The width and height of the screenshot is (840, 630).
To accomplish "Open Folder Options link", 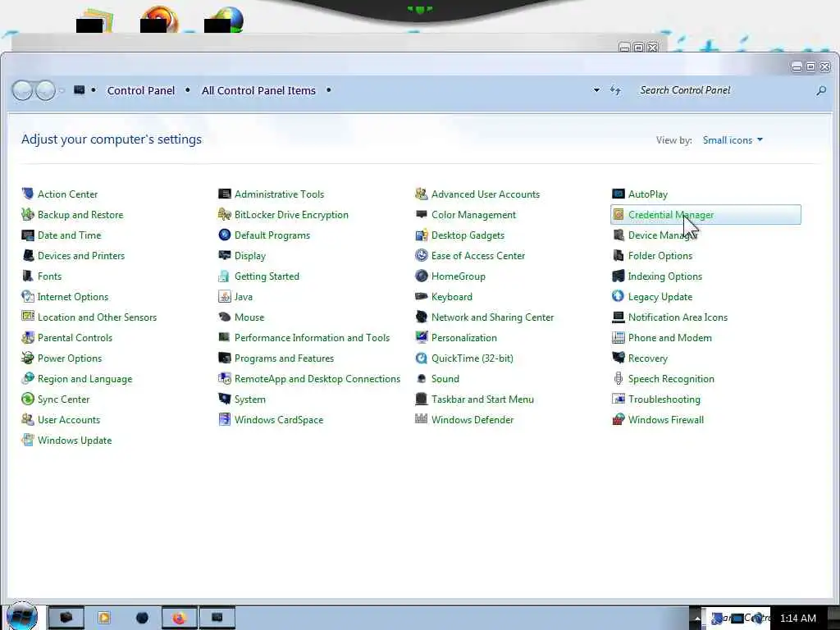I will click(x=660, y=256).
